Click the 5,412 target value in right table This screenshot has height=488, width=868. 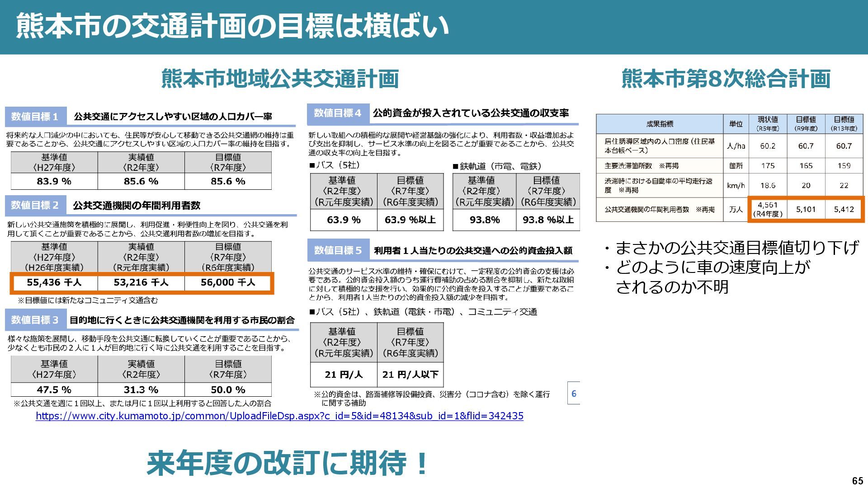pyautogui.click(x=844, y=209)
